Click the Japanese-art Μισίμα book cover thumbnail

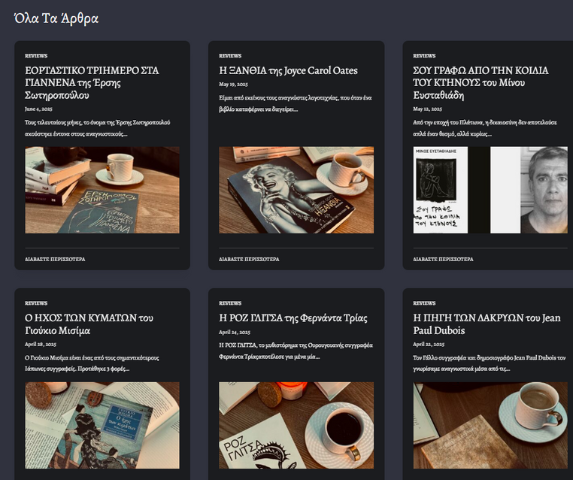[102, 426]
